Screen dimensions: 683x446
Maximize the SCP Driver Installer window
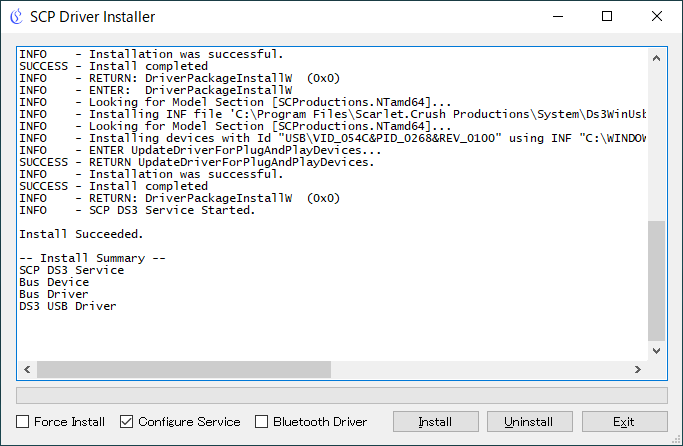pyautogui.click(x=608, y=17)
